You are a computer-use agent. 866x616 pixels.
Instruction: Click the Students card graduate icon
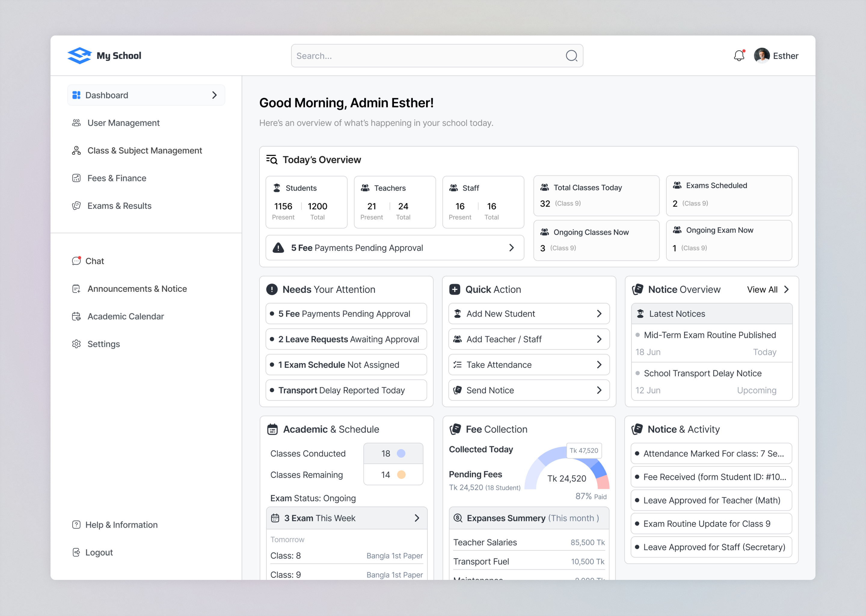(277, 188)
